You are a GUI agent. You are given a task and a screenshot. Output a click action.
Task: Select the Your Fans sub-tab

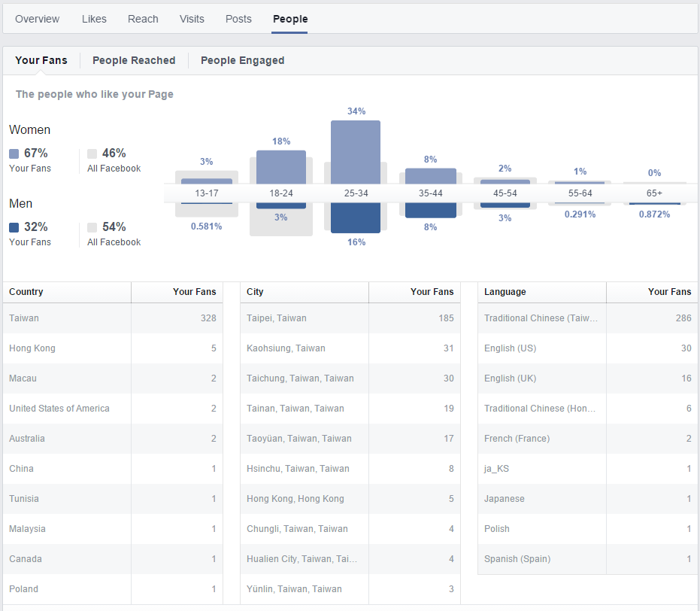point(41,60)
